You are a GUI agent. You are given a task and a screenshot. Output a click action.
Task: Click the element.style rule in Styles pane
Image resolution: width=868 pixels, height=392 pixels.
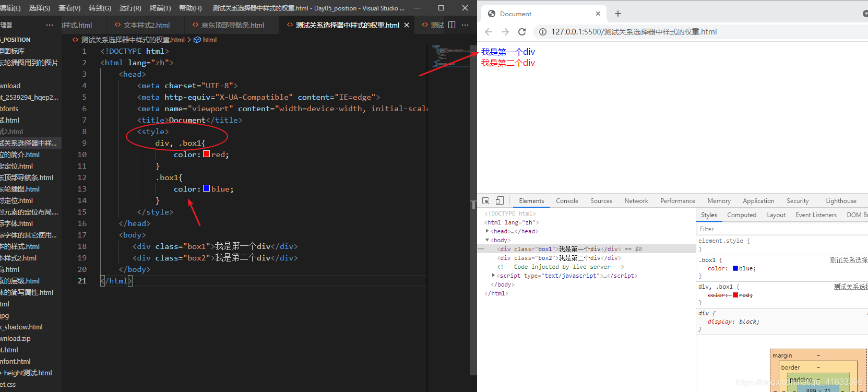[x=724, y=241]
